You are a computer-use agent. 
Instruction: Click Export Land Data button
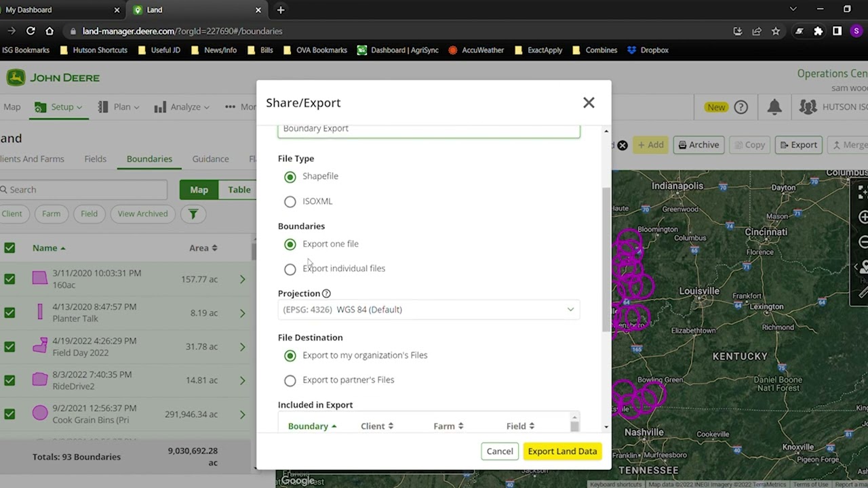[562, 451]
